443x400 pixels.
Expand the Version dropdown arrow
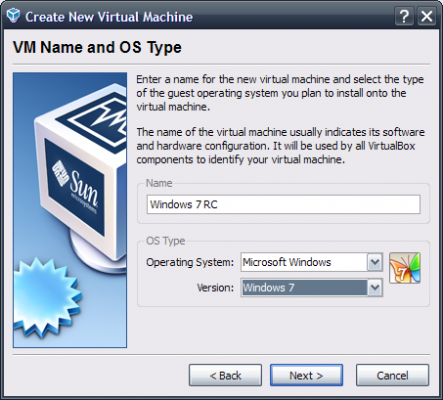(375, 288)
